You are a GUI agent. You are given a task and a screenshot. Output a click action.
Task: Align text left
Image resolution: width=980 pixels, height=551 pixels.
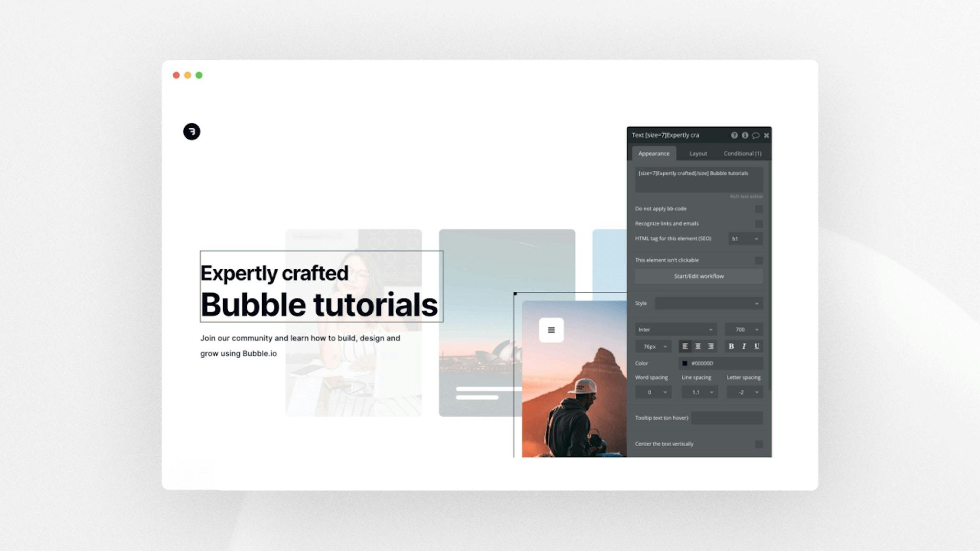(x=685, y=346)
